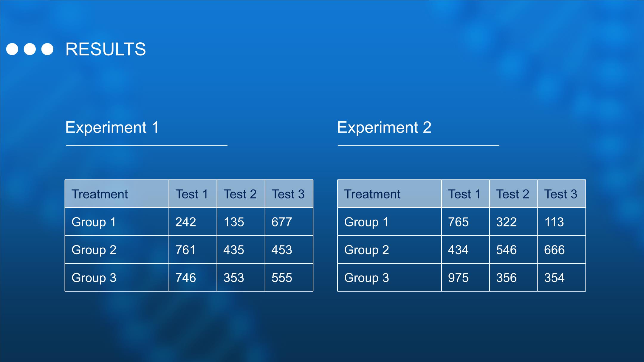Select the cell with value 546
The height and width of the screenshot is (362, 644).
(506, 250)
